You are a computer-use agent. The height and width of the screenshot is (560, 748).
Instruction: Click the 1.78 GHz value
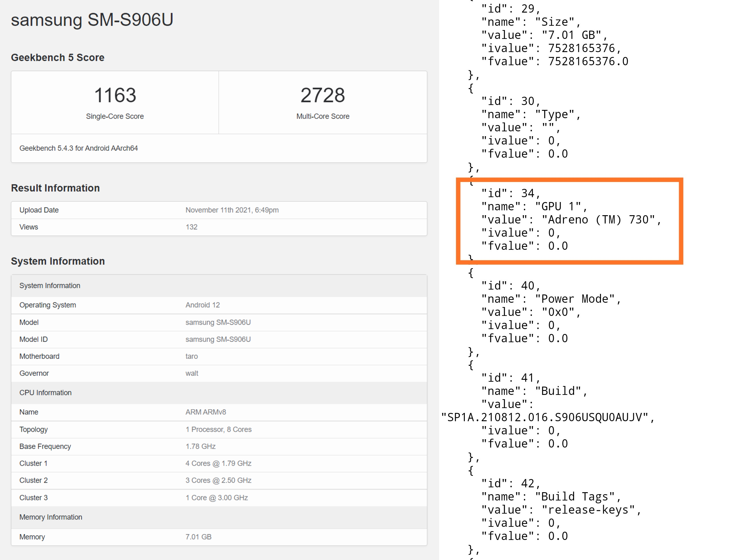point(201,447)
